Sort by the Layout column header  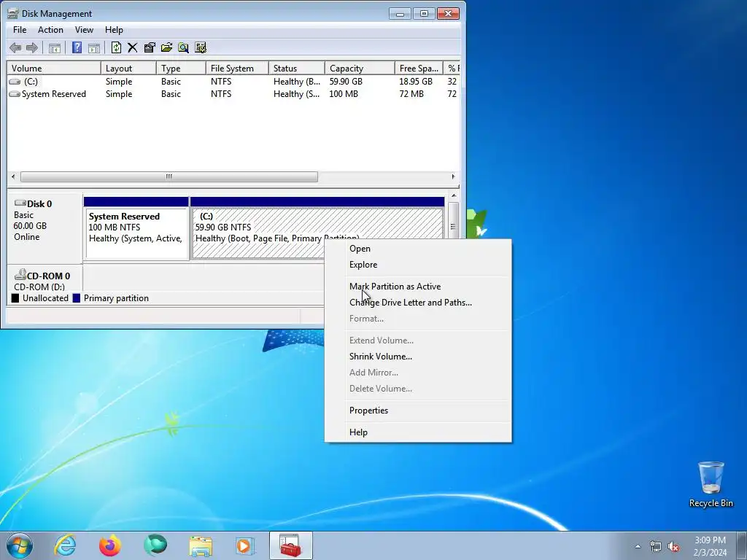point(128,68)
